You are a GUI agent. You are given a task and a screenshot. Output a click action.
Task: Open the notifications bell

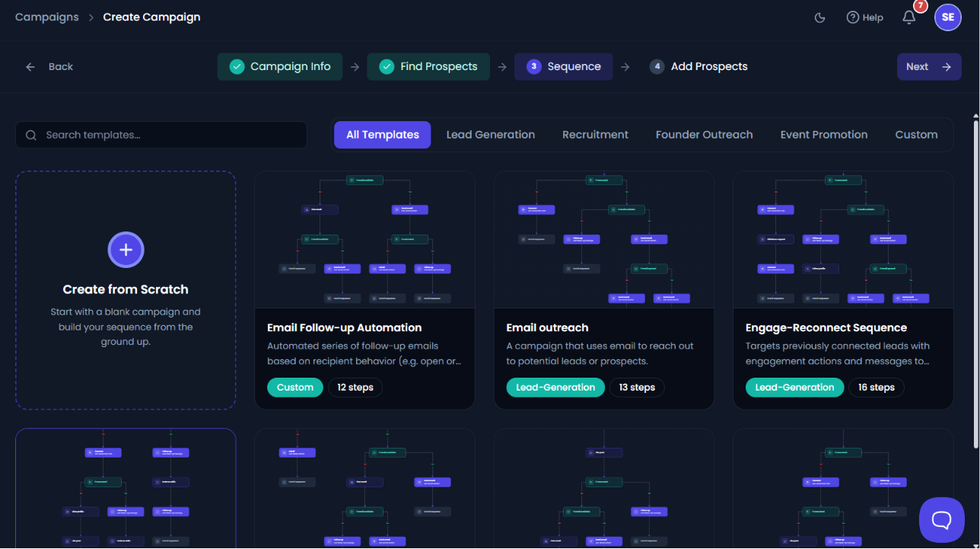tap(909, 18)
